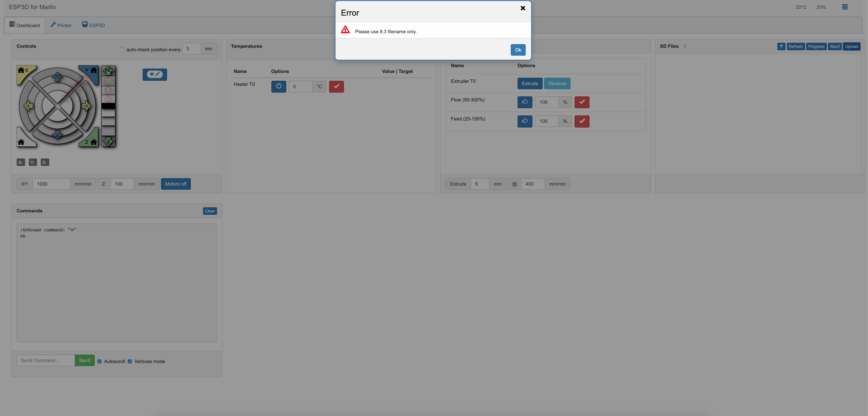The height and width of the screenshot is (416, 868).
Task: Open the hamburger menu at top right
Action: point(845,7)
